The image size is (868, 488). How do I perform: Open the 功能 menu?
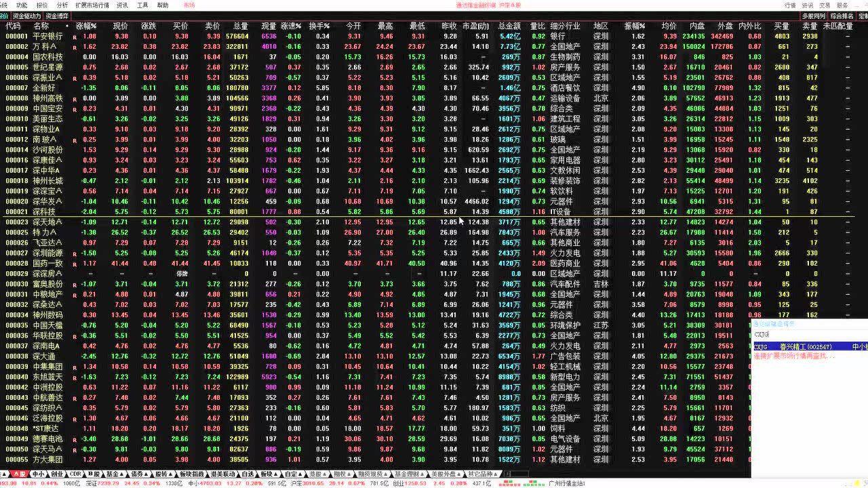click(22, 5)
